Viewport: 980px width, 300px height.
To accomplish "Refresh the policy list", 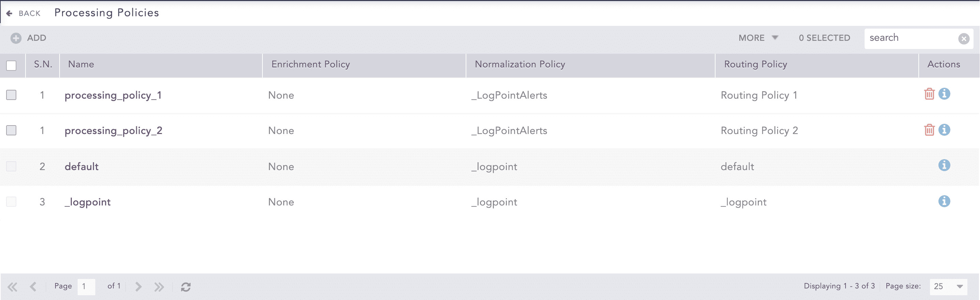I will 186,287.
